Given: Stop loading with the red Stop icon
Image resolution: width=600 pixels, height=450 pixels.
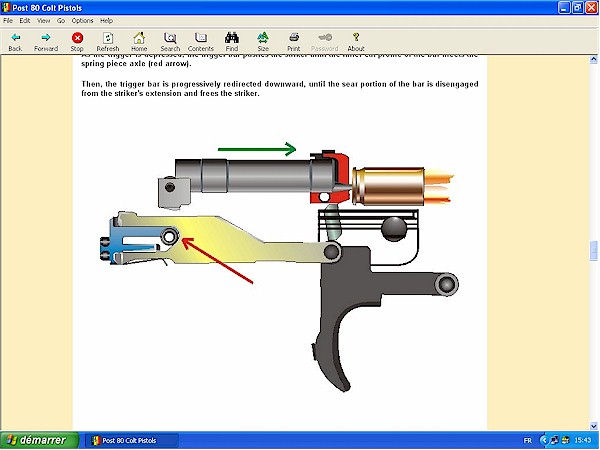Looking at the screenshot, I should (x=77, y=38).
